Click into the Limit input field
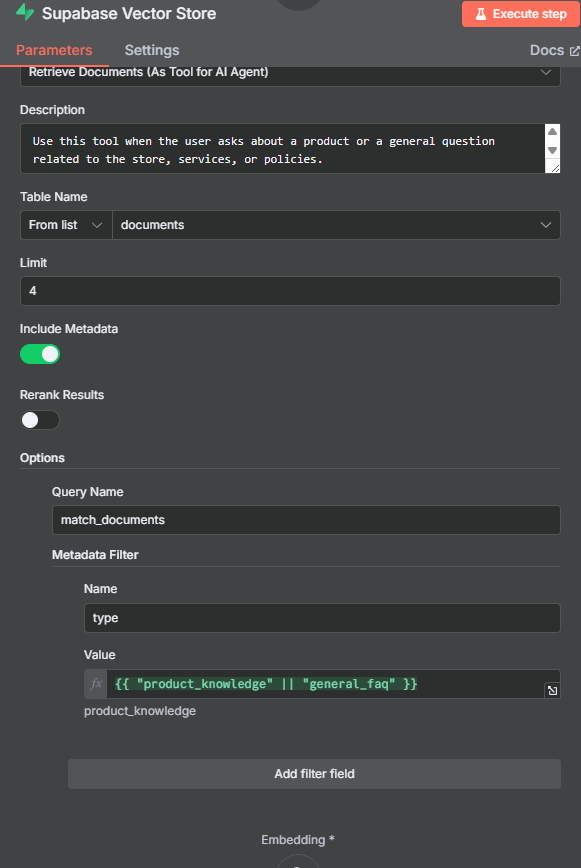Viewport: 581px width, 868px height. (290, 291)
